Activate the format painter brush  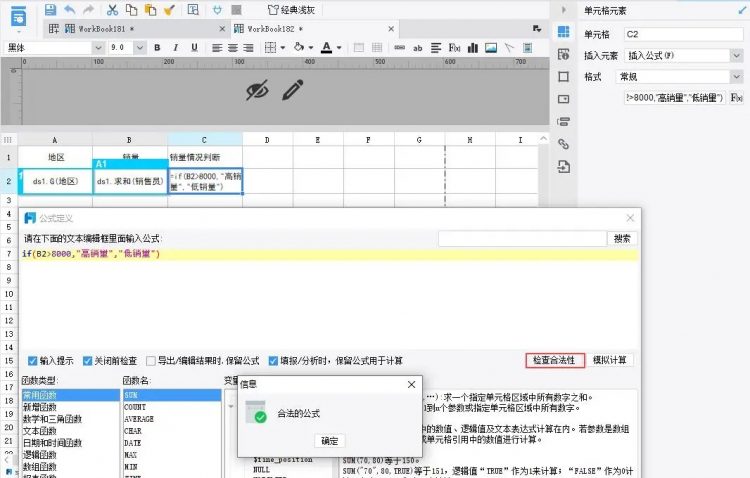coord(169,9)
